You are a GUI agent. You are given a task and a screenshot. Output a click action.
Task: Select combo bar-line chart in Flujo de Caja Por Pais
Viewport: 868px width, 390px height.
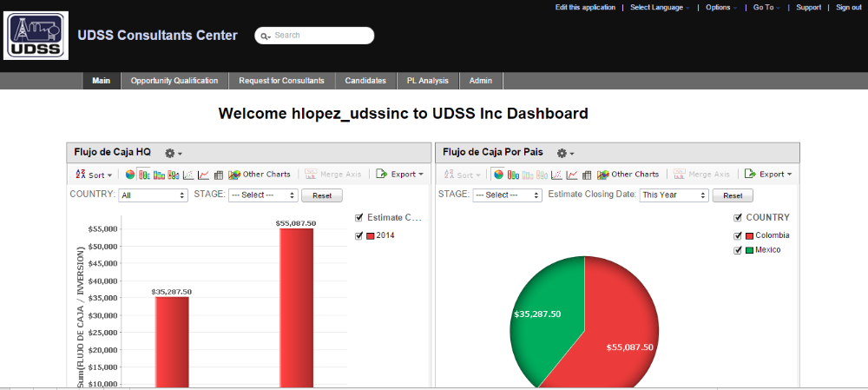pyautogui.click(x=542, y=175)
